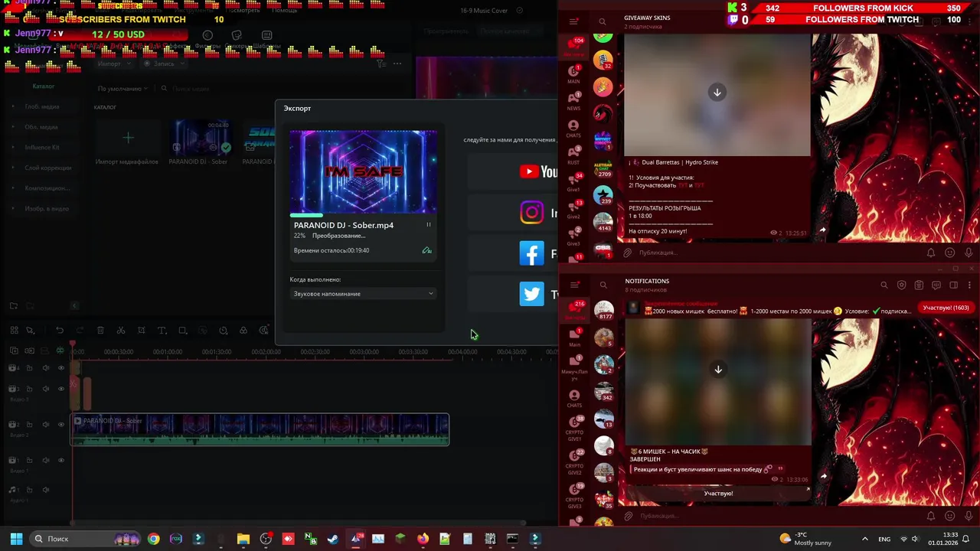
Task: Click attachment paperclip in GIVEAWAY SKINS window
Action: point(628,253)
